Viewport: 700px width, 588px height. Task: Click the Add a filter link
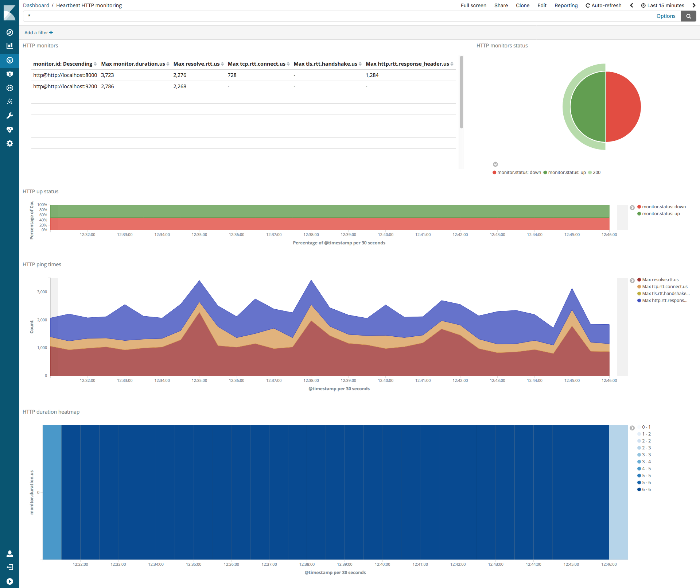pos(39,32)
